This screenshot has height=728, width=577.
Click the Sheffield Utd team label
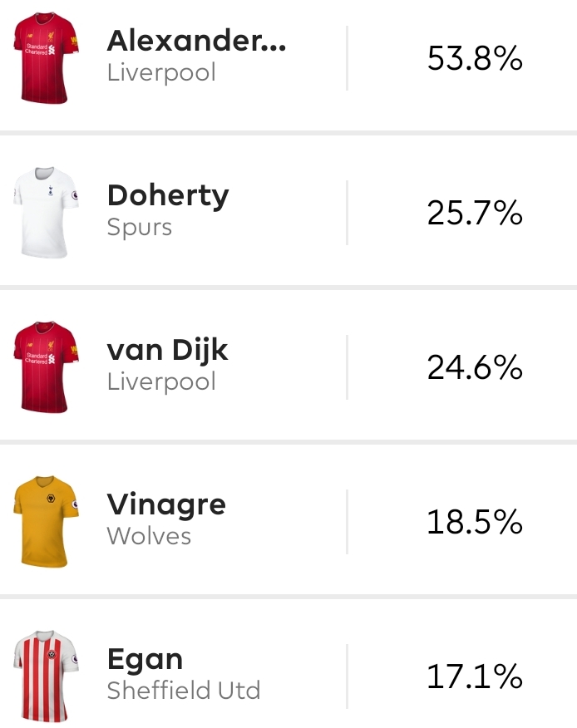[x=184, y=691]
